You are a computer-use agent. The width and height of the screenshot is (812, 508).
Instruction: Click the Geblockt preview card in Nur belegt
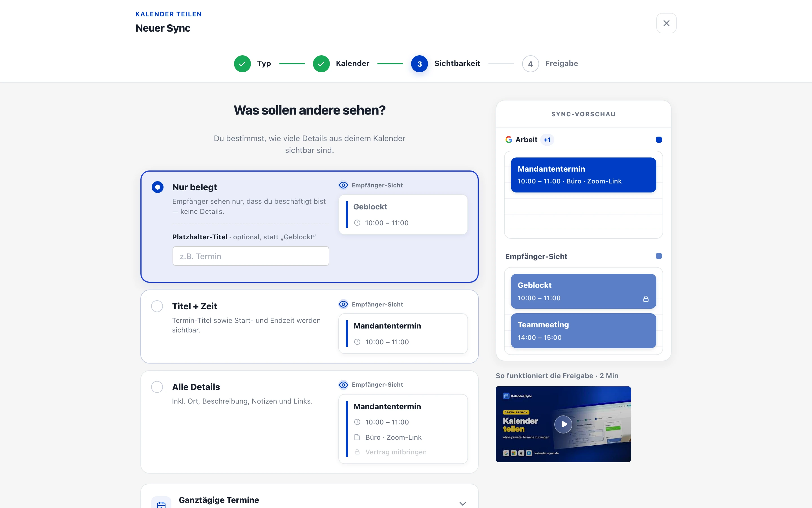pos(403,214)
